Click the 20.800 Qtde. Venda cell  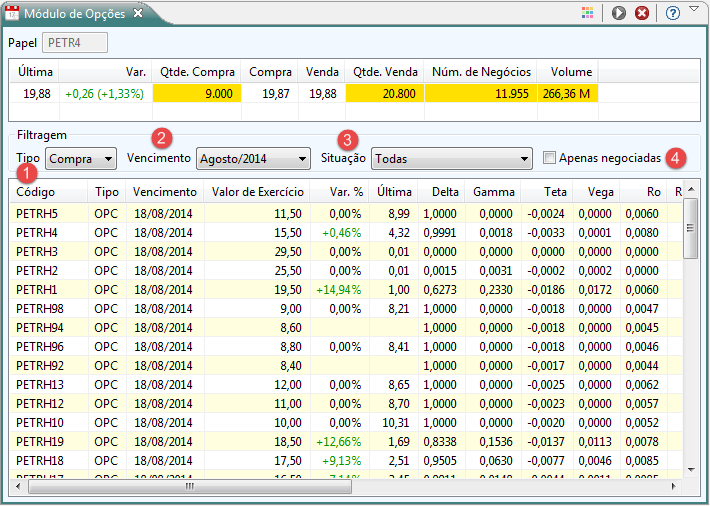pyautogui.click(x=384, y=93)
